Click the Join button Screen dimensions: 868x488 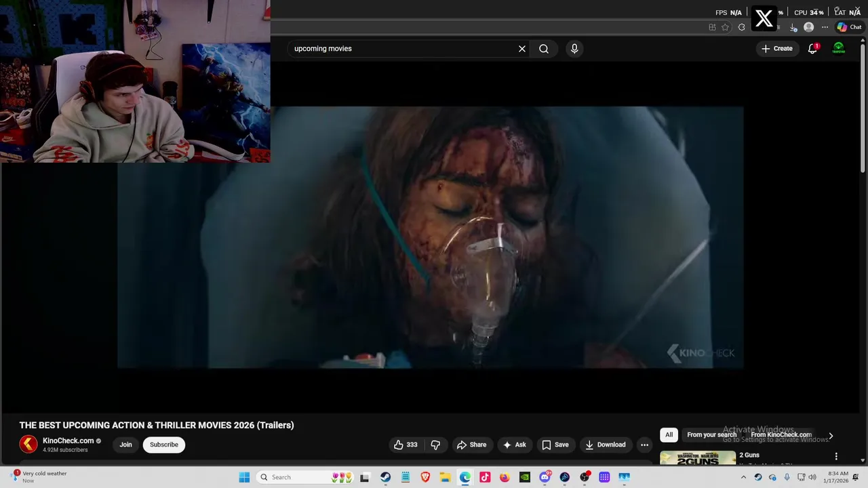click(x=125, y=445)
